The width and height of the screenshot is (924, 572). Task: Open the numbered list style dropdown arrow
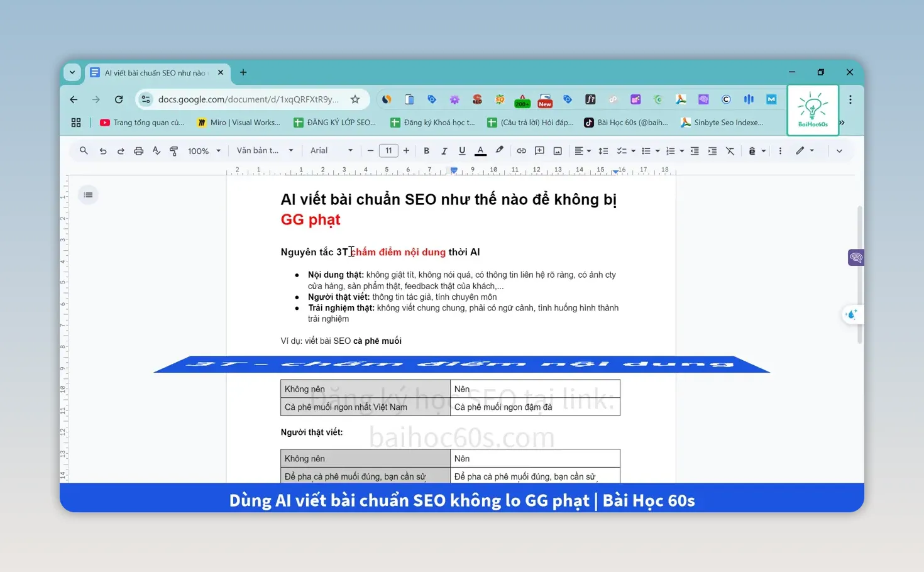[x=682, y=151]
